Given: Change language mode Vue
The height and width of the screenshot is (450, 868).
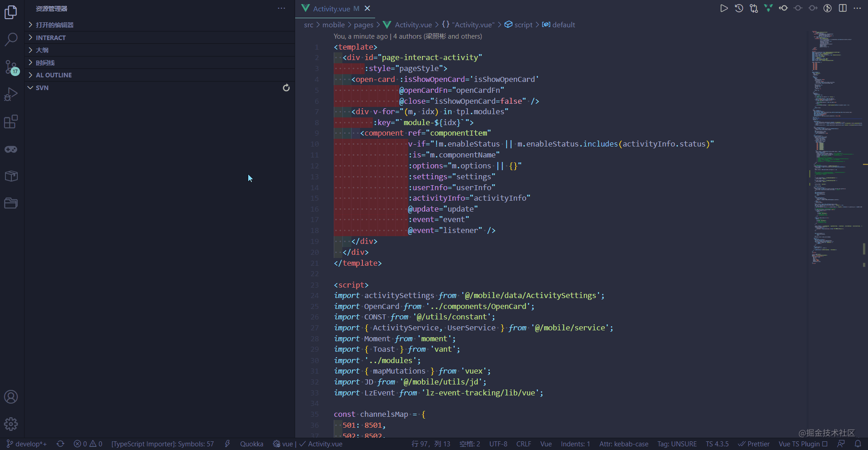Looking at the screenshot, I should pyautogui.click(x=546, y=444).
